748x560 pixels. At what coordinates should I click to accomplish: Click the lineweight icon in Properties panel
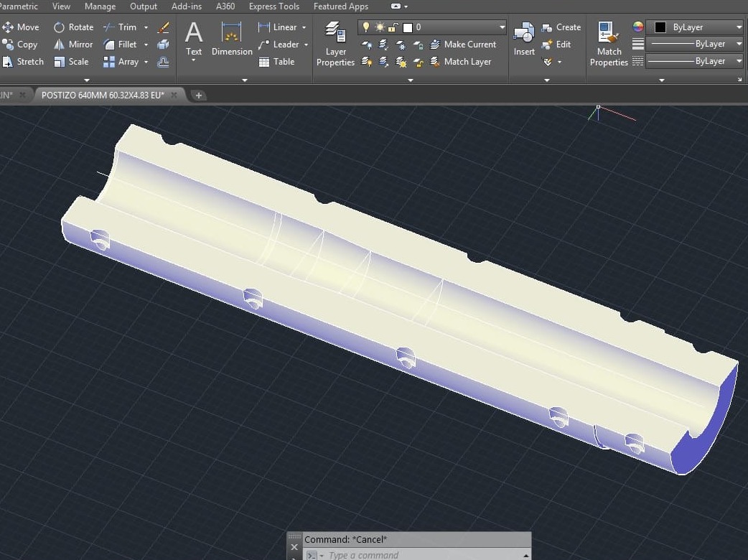pyautogui.click(x=637, y=44)
